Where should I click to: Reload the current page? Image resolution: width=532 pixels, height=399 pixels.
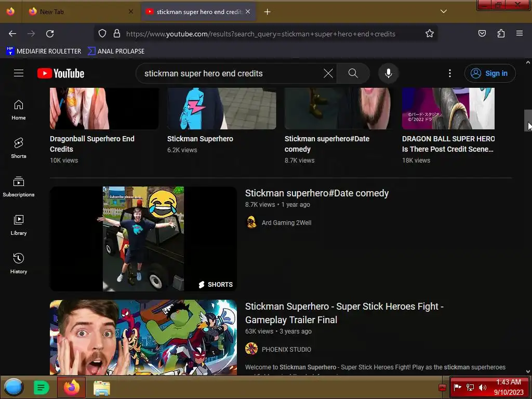click(50, 34)
